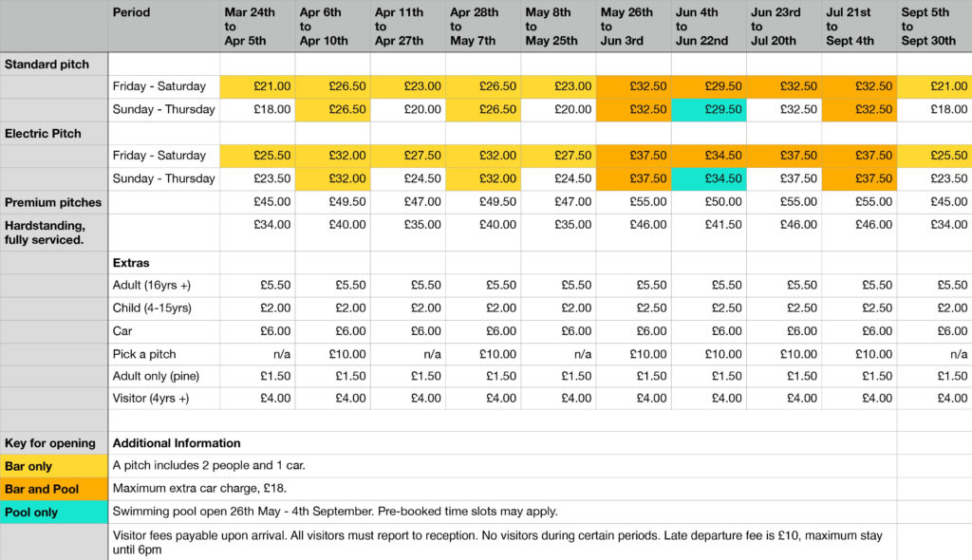Click the yellow "Bar only" key cell
The image size is (972, 560).
54,466
